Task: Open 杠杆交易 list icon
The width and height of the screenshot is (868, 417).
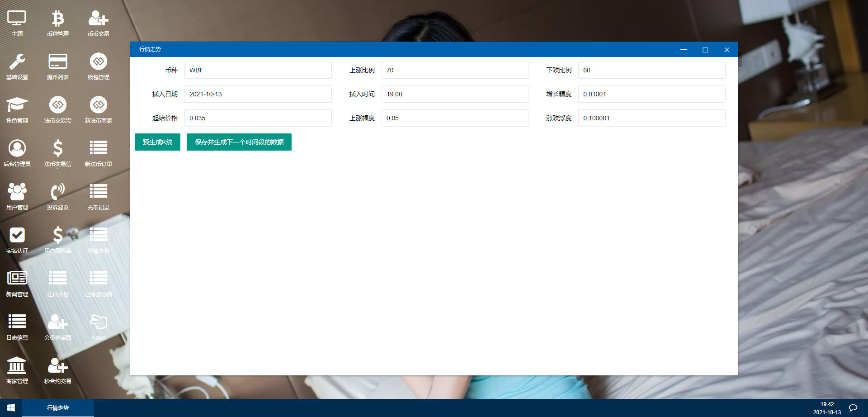Action: (58, 284)
